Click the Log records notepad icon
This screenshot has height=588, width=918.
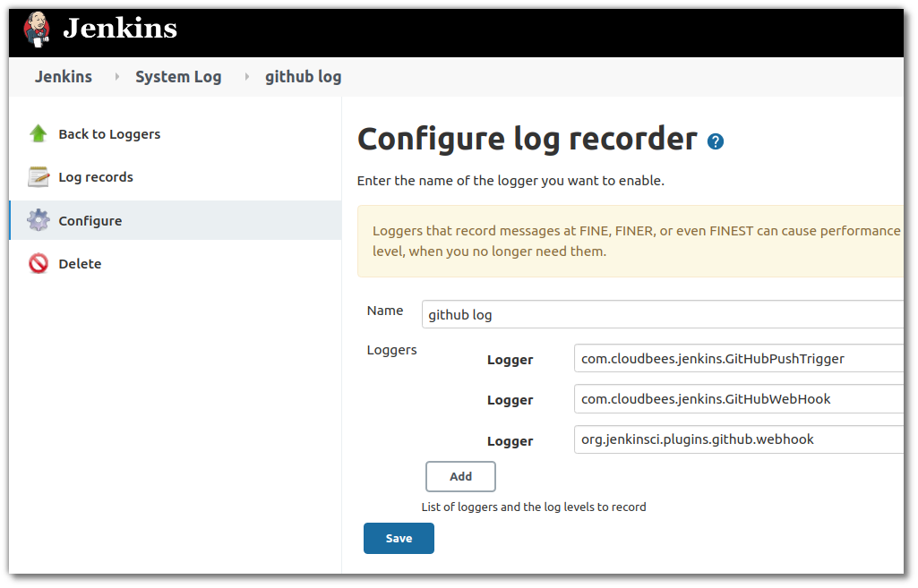[39, 176]
